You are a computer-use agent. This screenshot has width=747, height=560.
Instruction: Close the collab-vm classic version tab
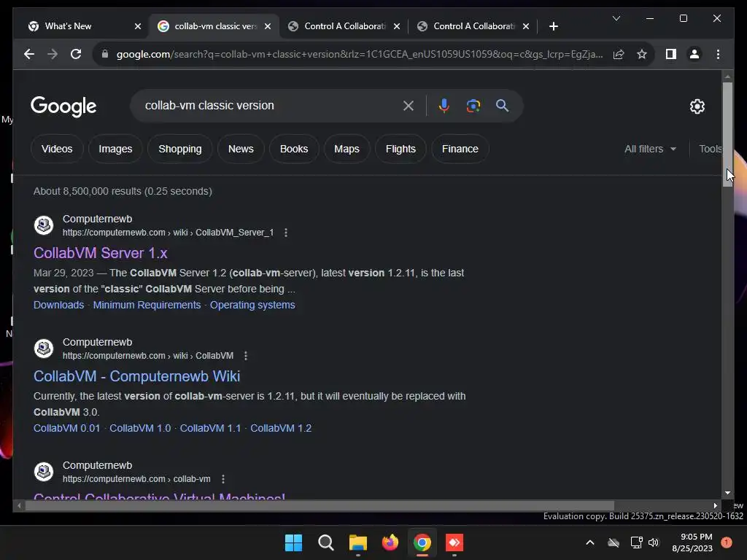click(x=268, y=26)
